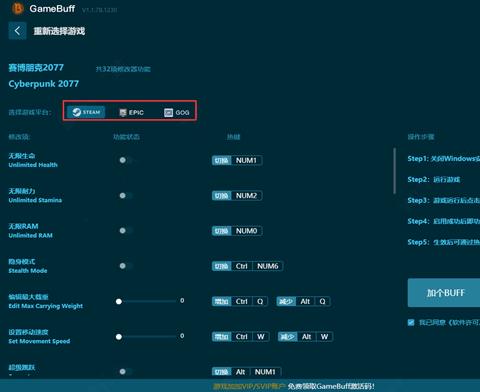Click the Step2 instruction text

click(434, 179)
